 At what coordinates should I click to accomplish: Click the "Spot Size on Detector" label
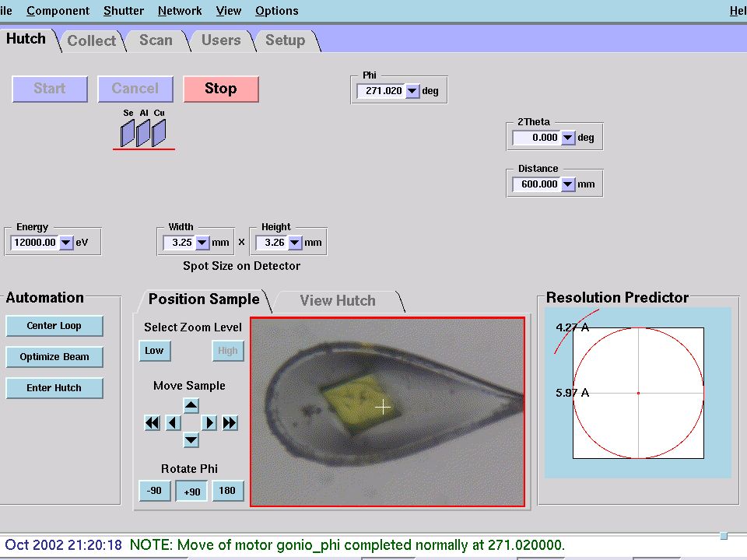(x=241, y=266)
